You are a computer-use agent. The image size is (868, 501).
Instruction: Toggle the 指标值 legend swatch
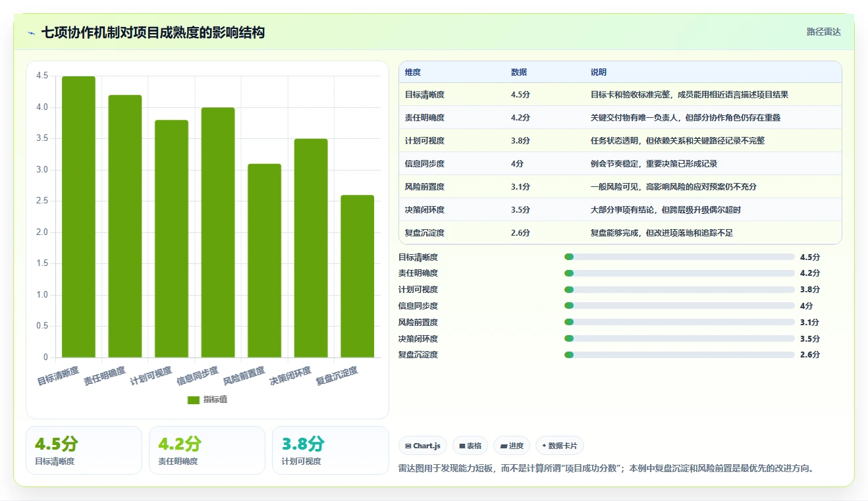[193, 400]
